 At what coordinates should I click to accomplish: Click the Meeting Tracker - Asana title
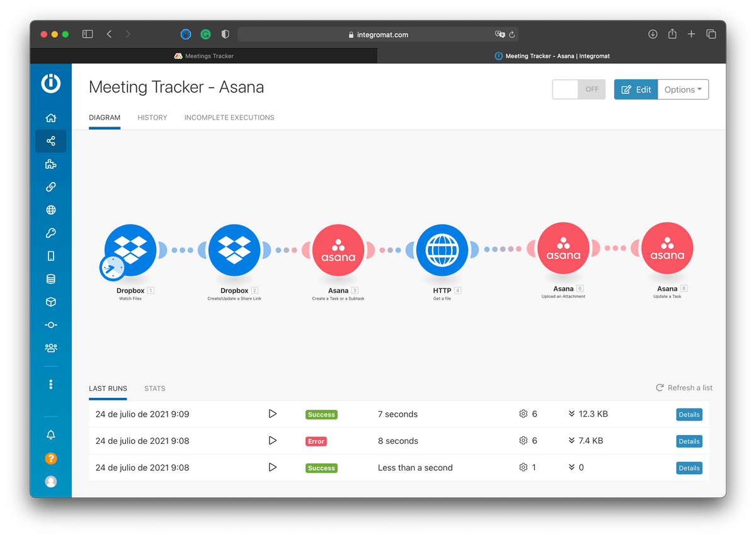click(x=176, y=88)
